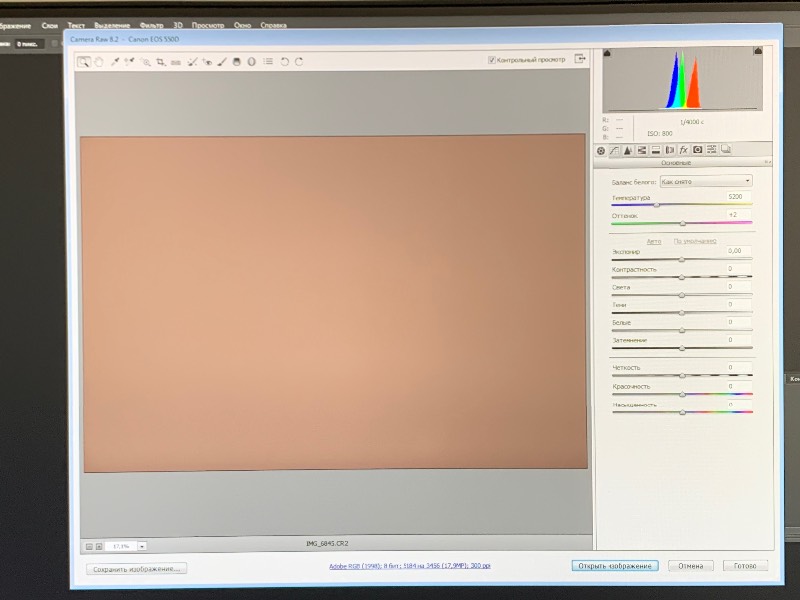Click the Тени slider track
Image resolution: width=800 pixels, height=600 pixels.
(682, 313)
